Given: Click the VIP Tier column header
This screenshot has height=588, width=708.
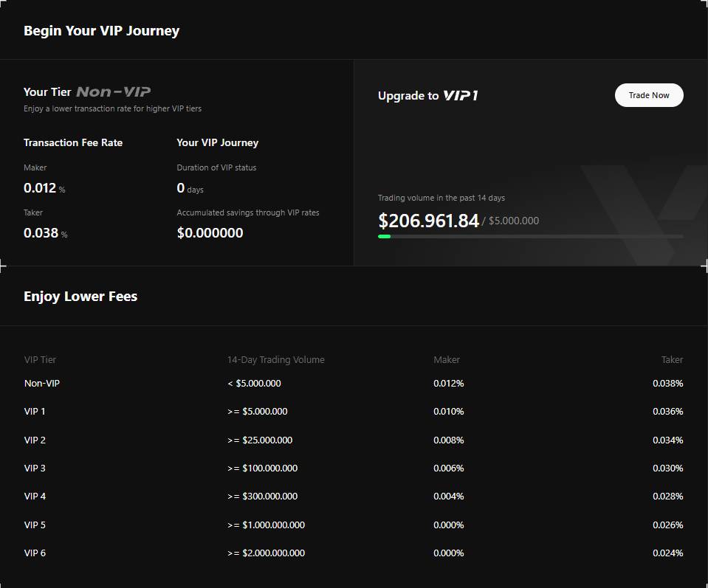Looking at the screenshot, I should pyautogui.click(x=40, y=360).
